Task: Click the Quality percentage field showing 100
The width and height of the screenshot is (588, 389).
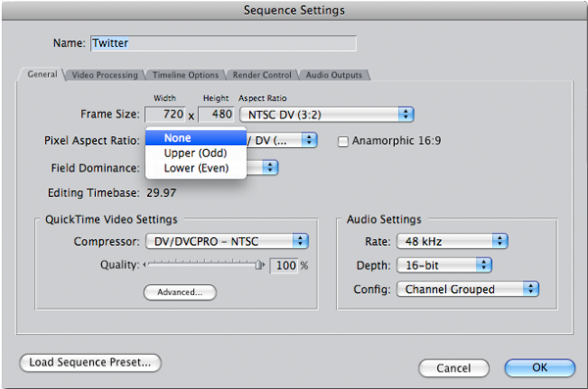Action: [x=284, y=266]
